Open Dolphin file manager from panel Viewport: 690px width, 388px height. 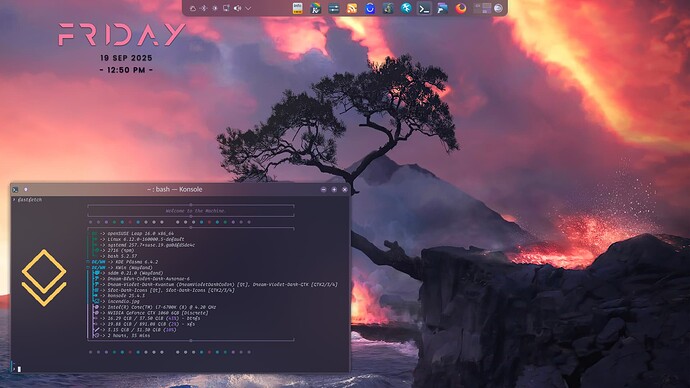click(442, 8)
